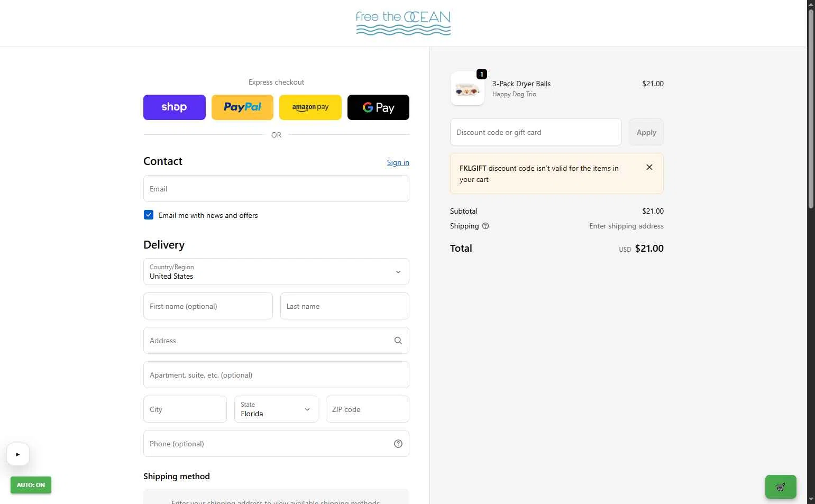Click the phone field help icon
Screen dimensions: 815x504
coord(398,444)
